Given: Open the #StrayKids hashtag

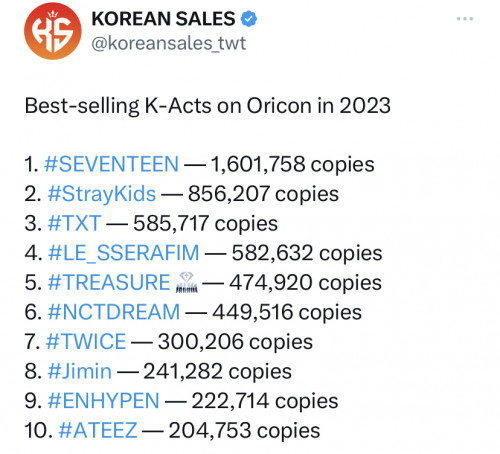Looking at the screenshot, I should coord(102,194).
